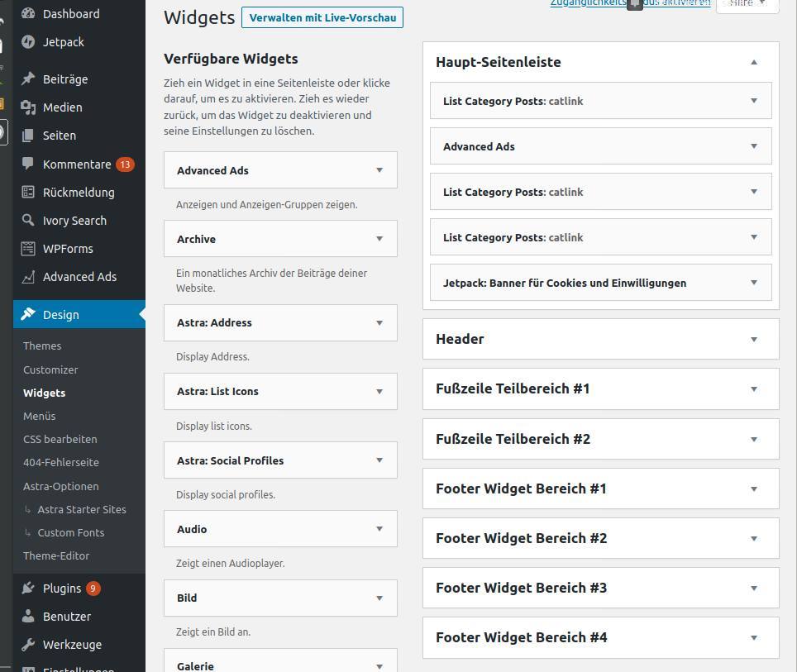797x672 pixels.
Task: Open Menüs under Design
Action: tap(40, 416)
